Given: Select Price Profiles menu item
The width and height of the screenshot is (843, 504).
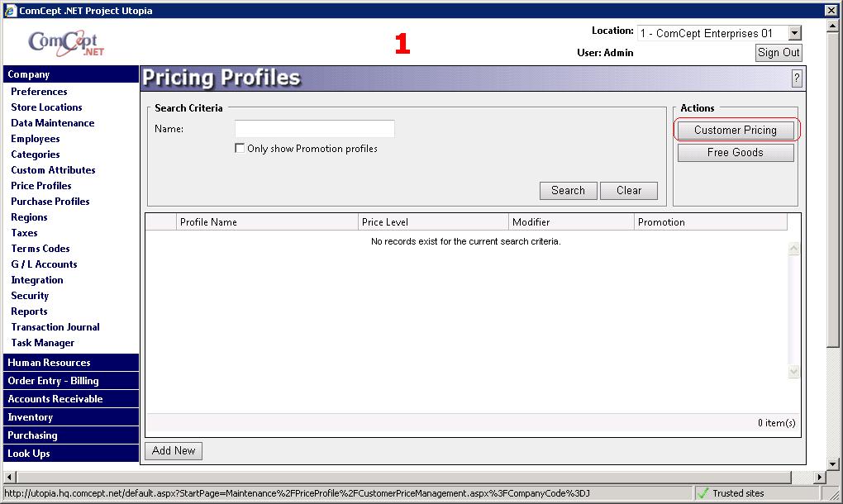Looking at the screenshot, I should 41,186.
